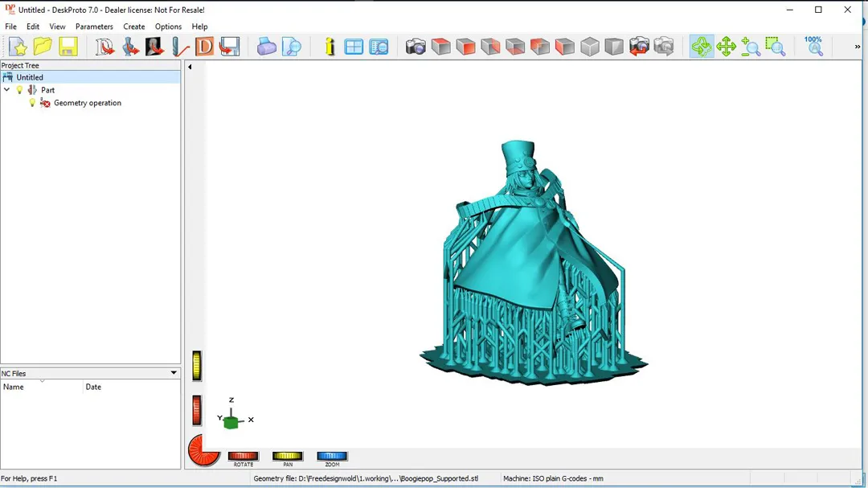Click 'For Help, press F1' status text
Image resolution: width=868 pixels, height=488 pixels.
click(29, 478)
